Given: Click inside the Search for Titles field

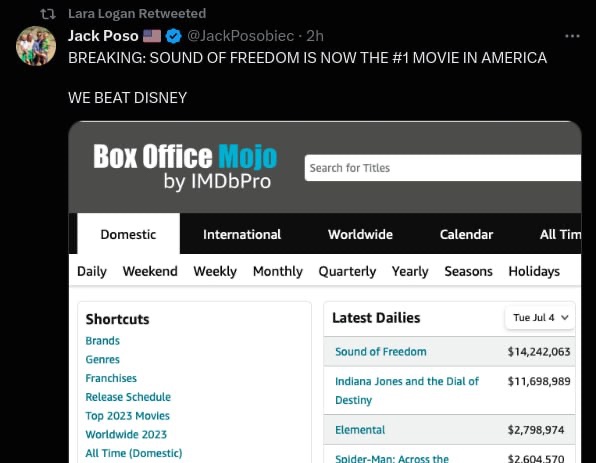Looking at the screenshot, I should click(442, 168).
